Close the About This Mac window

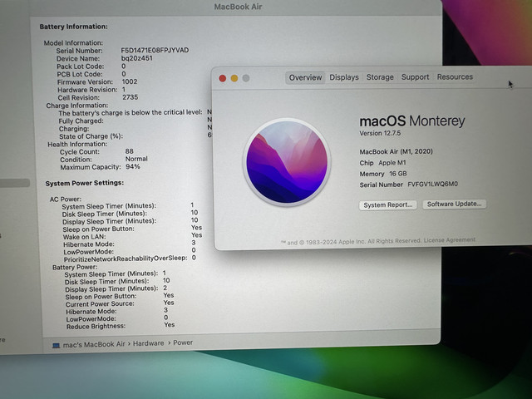pos(223,78)
